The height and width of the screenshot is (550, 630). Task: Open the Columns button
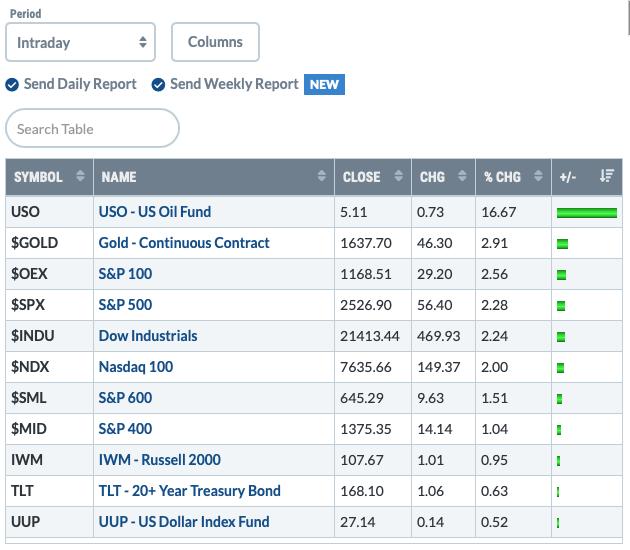215,42
